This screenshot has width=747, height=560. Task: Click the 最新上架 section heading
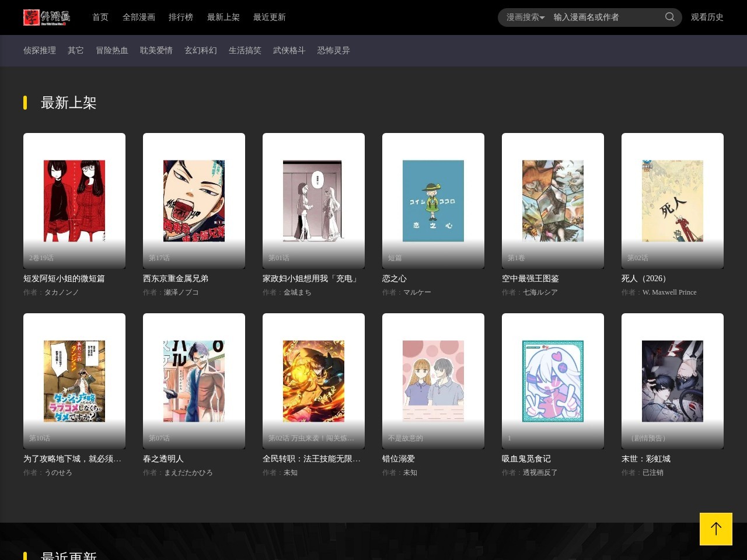coord(68,103)
